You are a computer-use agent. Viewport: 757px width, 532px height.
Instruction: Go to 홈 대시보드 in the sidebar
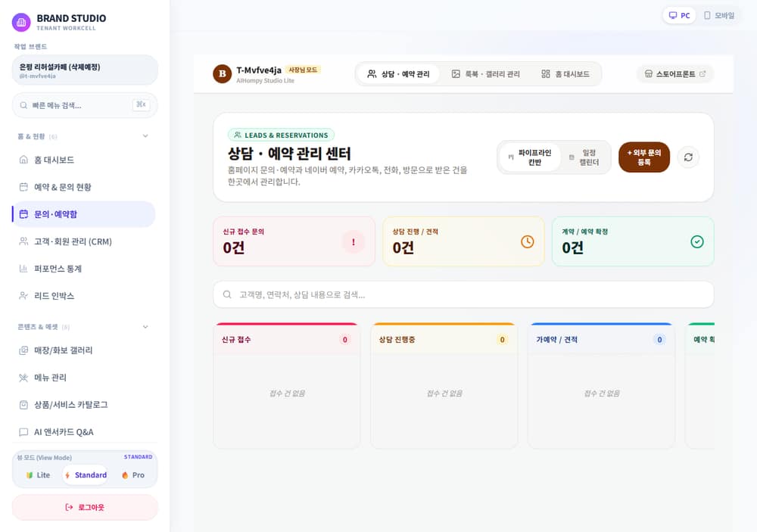[83, 160]
